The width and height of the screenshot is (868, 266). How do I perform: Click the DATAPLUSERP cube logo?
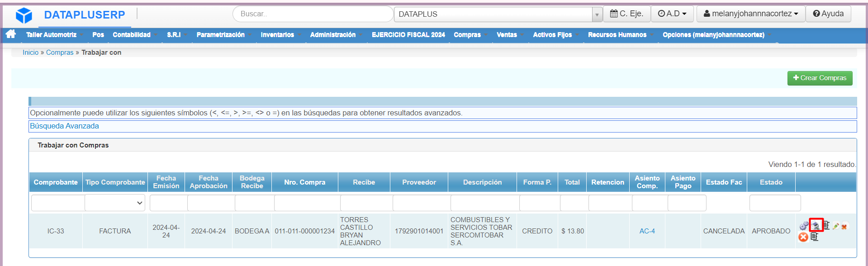click(24, 15)
